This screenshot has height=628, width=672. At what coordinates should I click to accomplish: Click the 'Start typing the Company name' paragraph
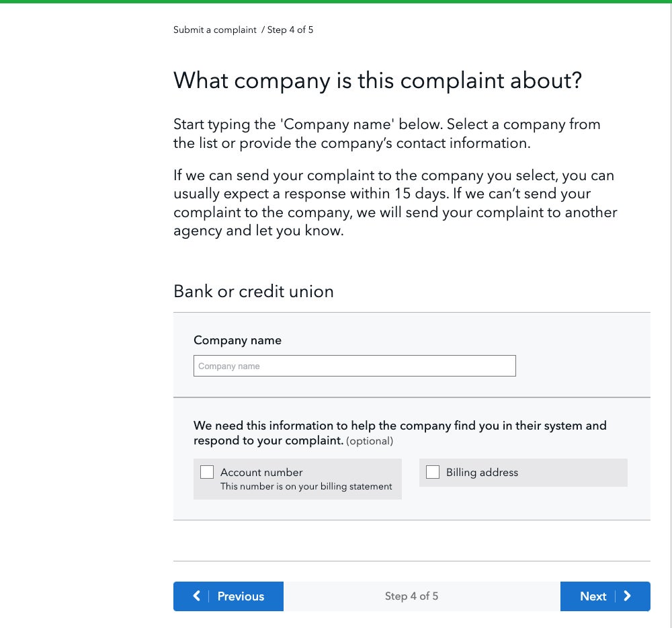(386, 133)
